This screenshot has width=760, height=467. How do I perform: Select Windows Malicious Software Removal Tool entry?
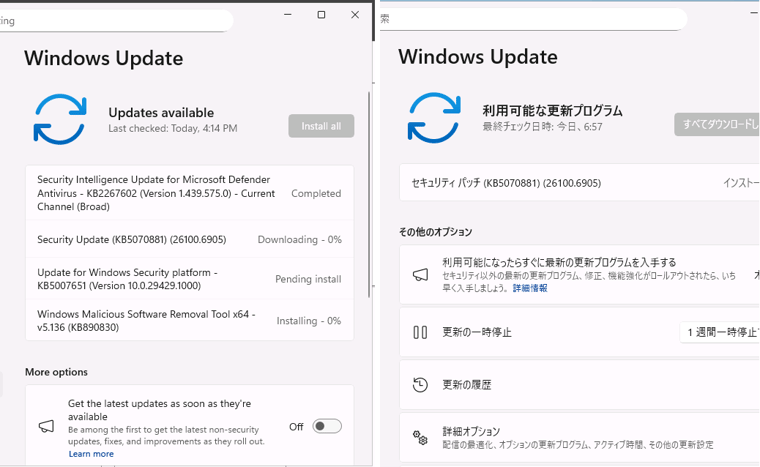click(x=190, y=321)
